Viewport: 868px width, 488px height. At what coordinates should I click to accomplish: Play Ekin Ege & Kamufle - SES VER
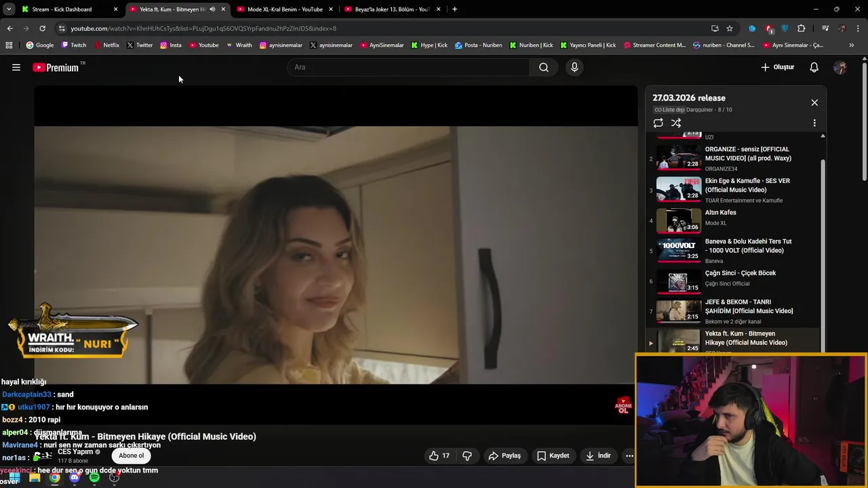pos(732,190)
